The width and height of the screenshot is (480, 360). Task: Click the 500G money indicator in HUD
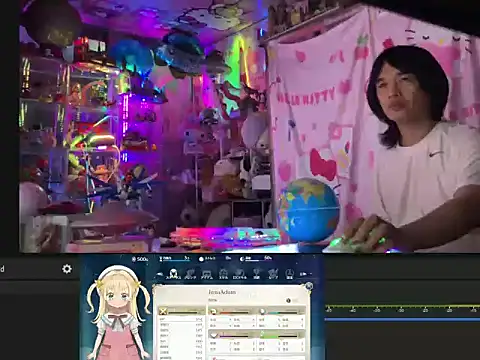pos(140,259)
